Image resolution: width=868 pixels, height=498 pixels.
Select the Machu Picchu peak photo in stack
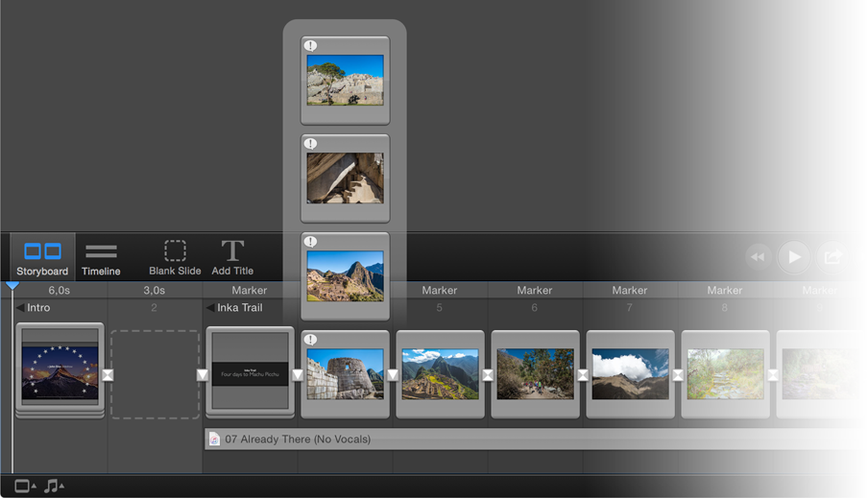click(x=346, y=276)
